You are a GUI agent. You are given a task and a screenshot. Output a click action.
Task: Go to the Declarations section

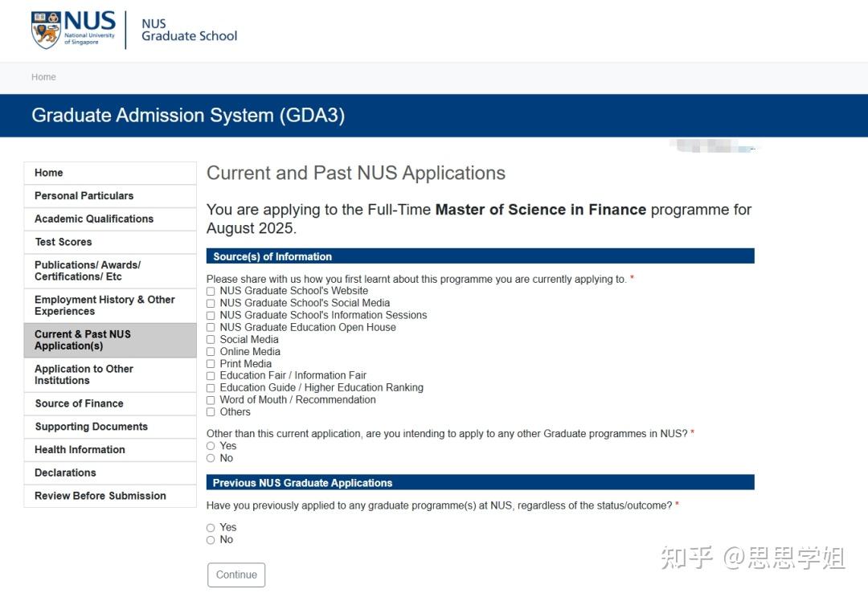[64, 472]
